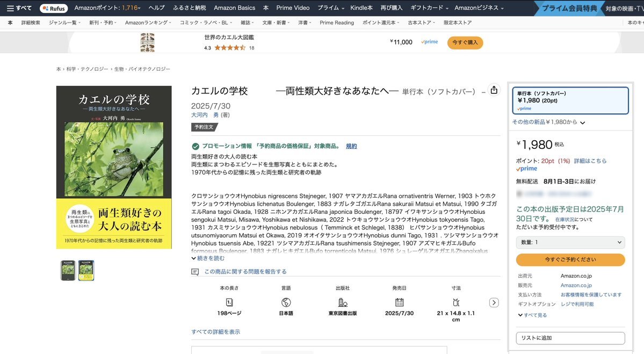Viewport: 644px width, 354px height.
Task: Click the share icon
Action: (494, 90)
